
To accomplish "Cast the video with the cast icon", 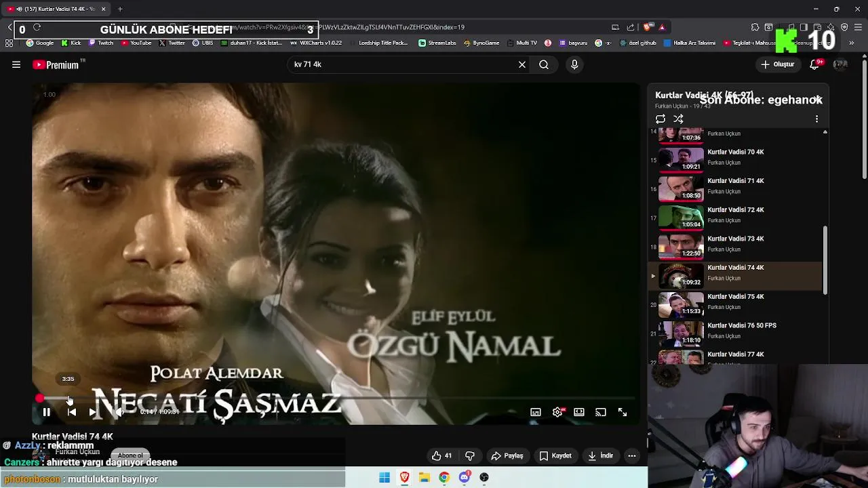I will (x=601, y=412).
